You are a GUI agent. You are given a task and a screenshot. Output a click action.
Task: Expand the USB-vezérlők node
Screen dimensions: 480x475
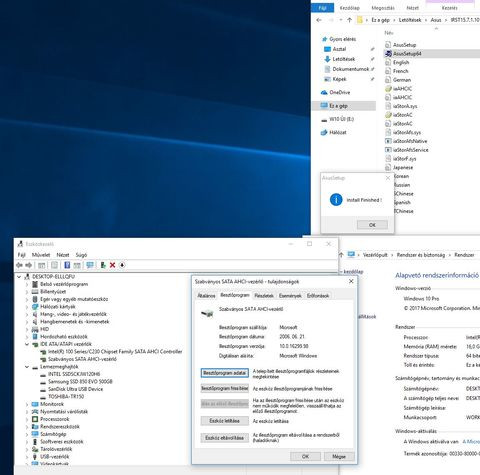(27, 456)
